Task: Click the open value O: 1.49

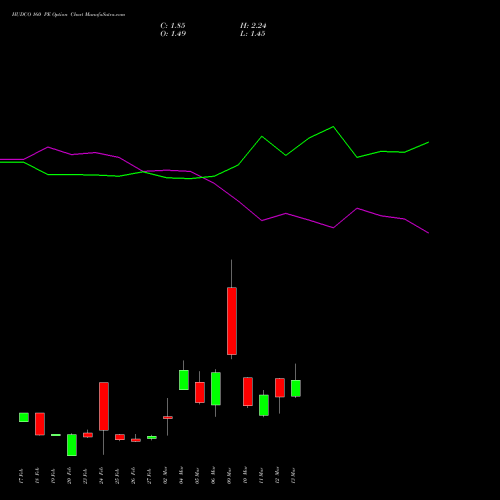Action: 173,34
